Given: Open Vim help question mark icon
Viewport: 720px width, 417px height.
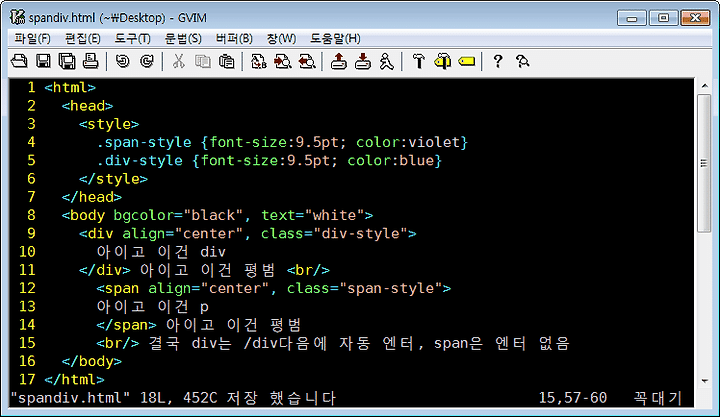Looking at the screenshot, I should 498,61.
